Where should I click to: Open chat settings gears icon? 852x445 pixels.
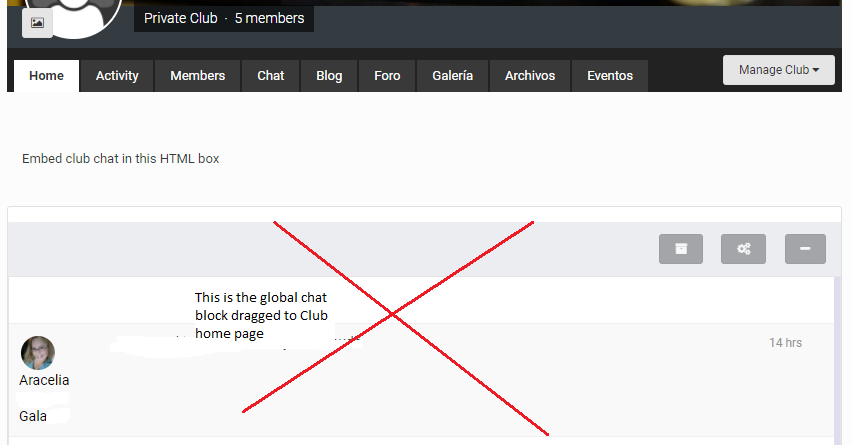click(743, 249)
